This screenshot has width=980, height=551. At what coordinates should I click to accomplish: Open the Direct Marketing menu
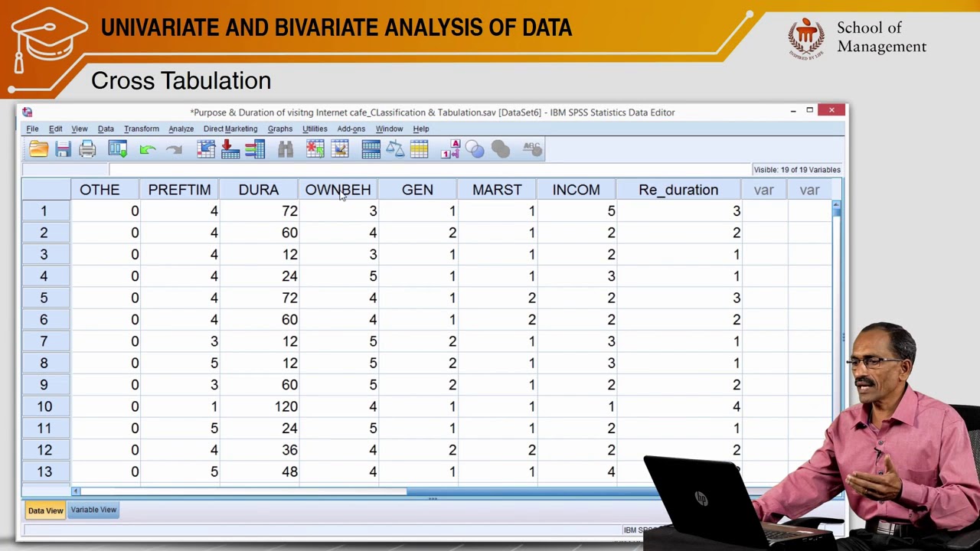click(x=230, y=129)
